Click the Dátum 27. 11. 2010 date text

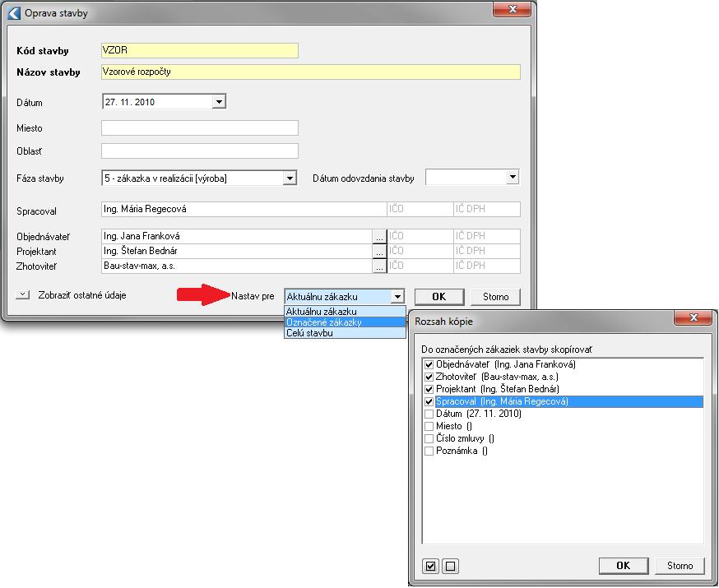[130, 102]
